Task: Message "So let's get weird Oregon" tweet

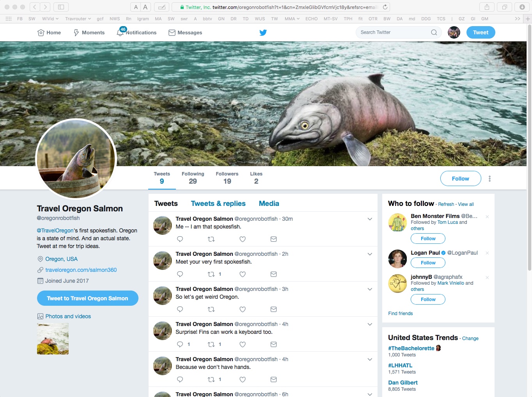Action: tap(274, 309)
